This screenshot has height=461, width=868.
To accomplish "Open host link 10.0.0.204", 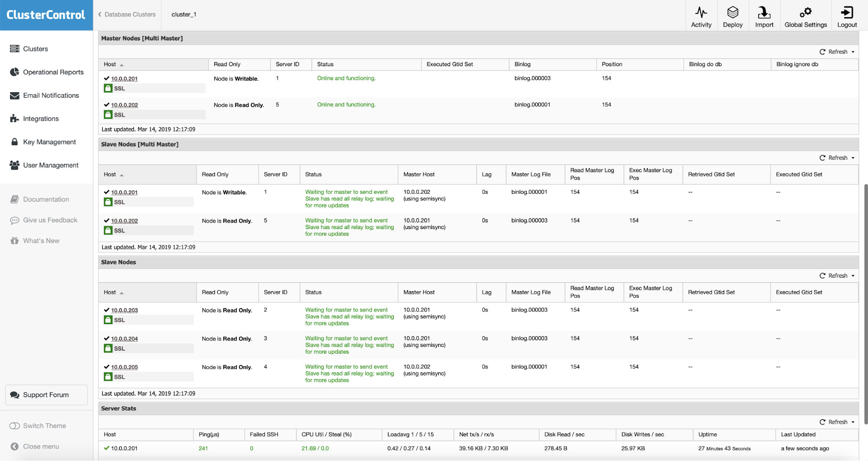I will coord(124,338).
